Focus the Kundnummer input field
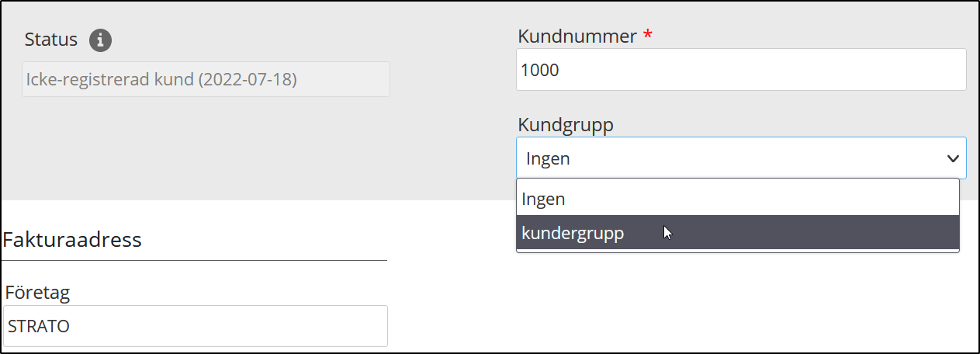 coord(741,70)
